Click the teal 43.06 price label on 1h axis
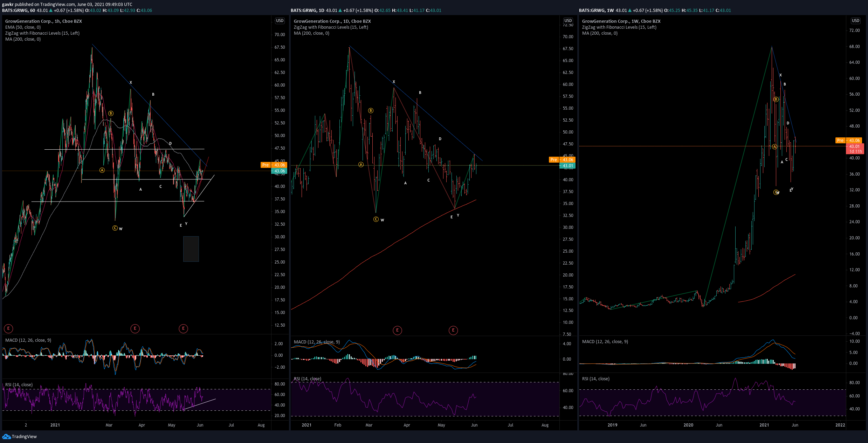Viewport: 868px width, 443px height. click(279, 171)
